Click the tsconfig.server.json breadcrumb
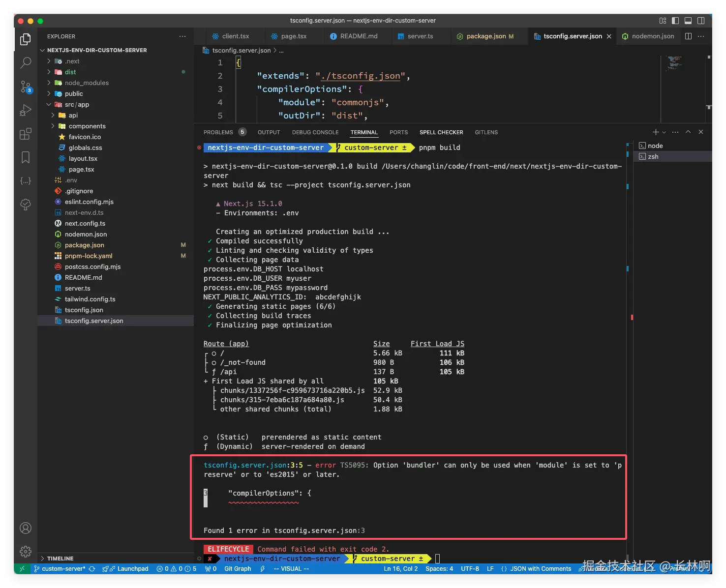 242,50
